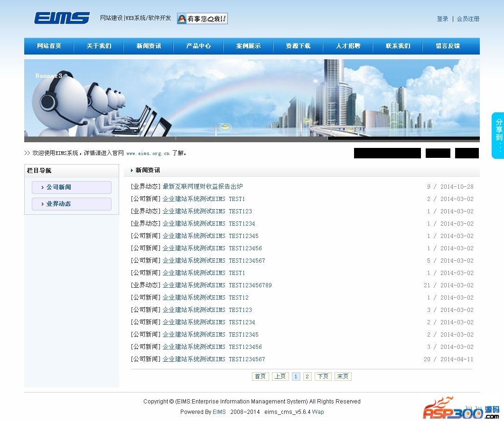Open the 人才招聘 navigation item
The width and height of the screenshot is (504, 421).
348,46
